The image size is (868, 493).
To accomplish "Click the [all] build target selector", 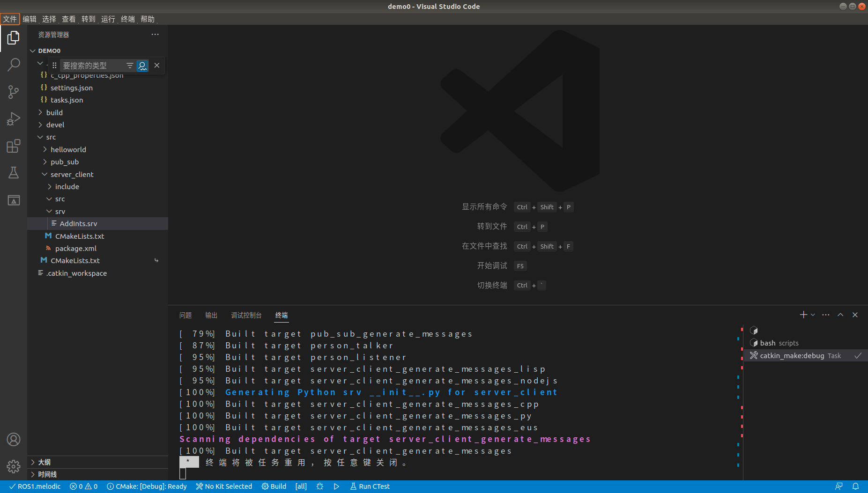I will pyautogui.click(x=301, y=486).
